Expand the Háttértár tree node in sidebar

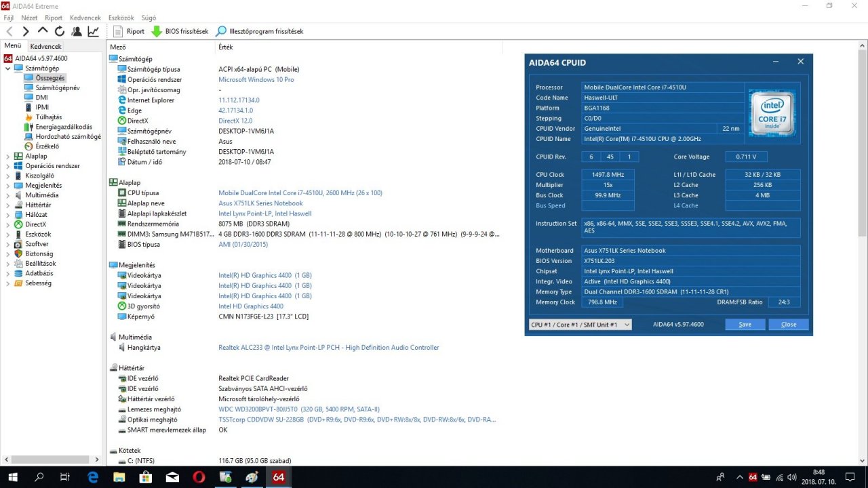(7, 205)
